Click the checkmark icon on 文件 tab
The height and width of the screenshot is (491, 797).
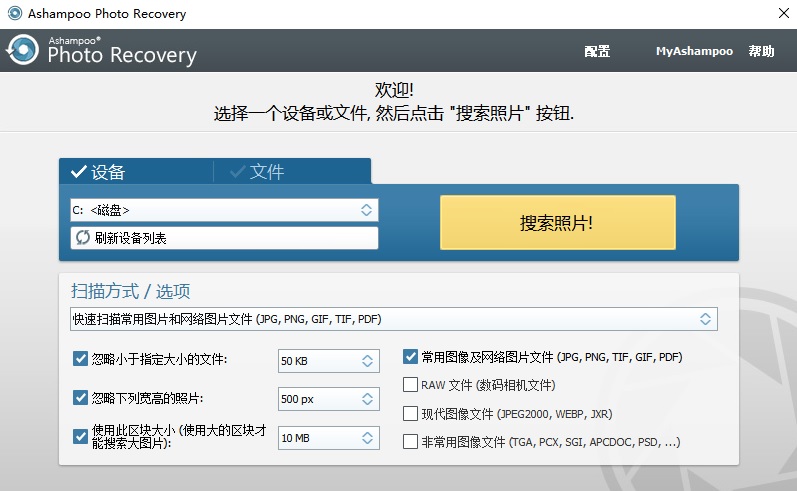pos(237,172)
